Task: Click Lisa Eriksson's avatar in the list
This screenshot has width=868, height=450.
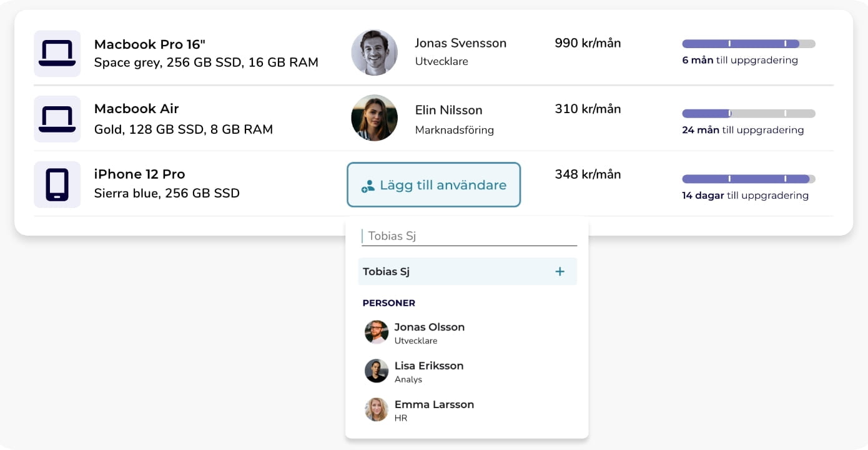Action: click(x=377, y=371)
